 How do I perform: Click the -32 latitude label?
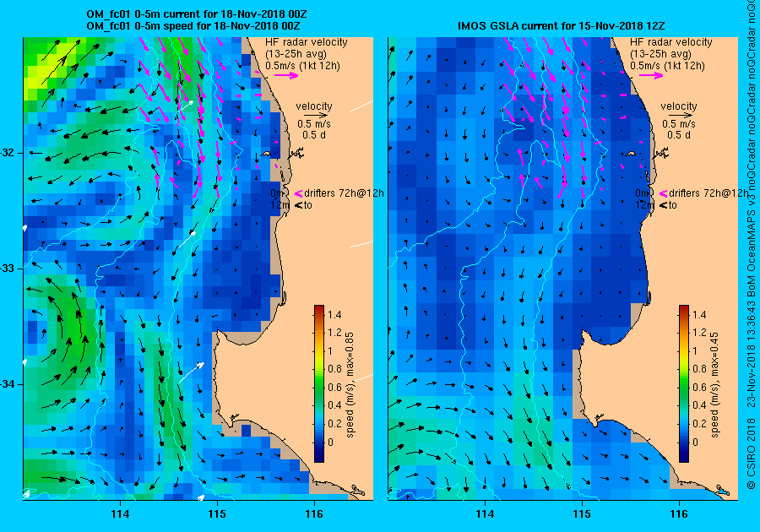[x=8, y=153]
